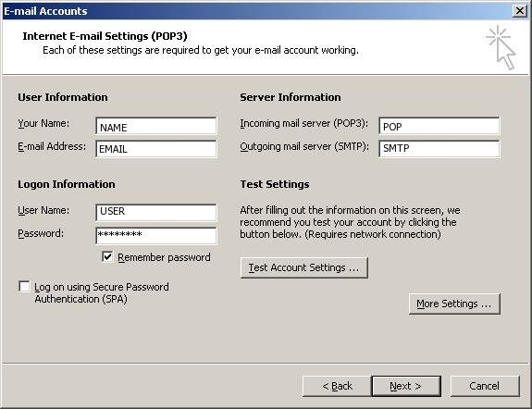Click the E-mail Accounts title bar
532x409 pixels.
[258, 11]
